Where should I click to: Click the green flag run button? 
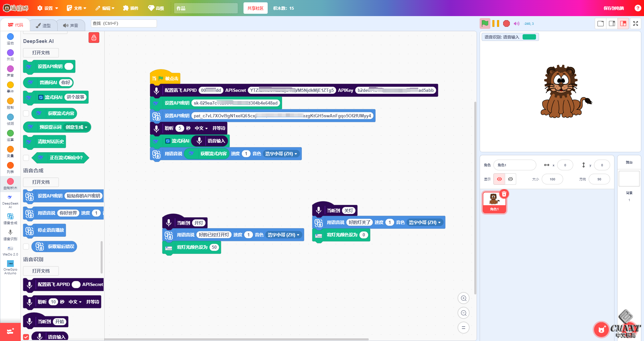coord(485,23)
